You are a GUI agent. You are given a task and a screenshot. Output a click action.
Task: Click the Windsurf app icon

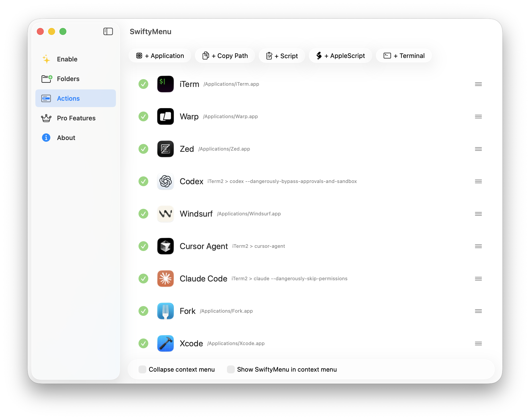[166, 214]
